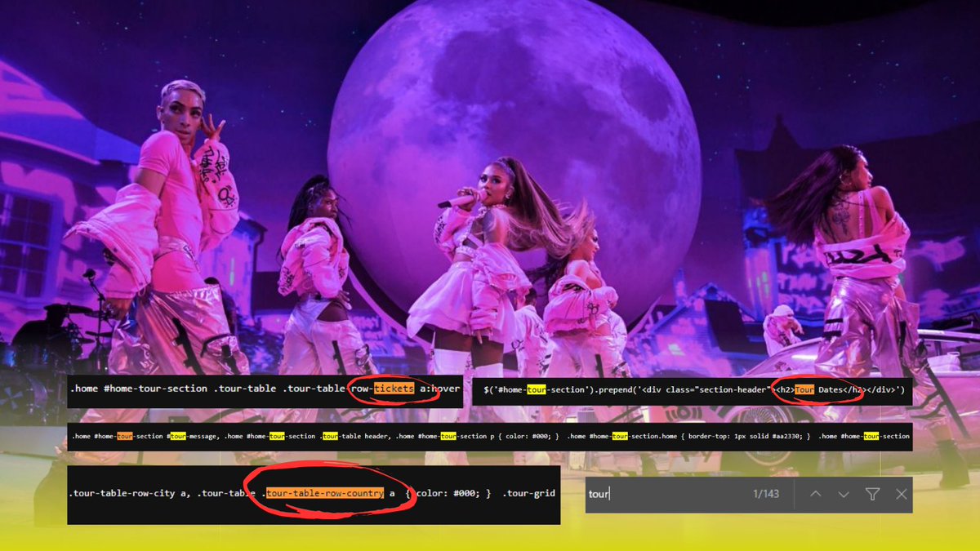Viewport: 980px width, 551px height.
Task: Open the search filter funnel icon
Action: tap(872, 495)
